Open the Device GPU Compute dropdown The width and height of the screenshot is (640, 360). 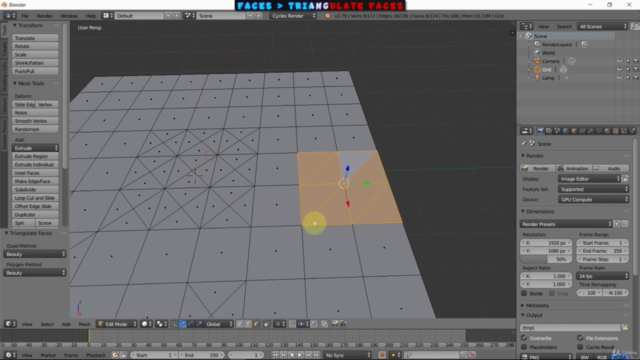tap(593, 200)
